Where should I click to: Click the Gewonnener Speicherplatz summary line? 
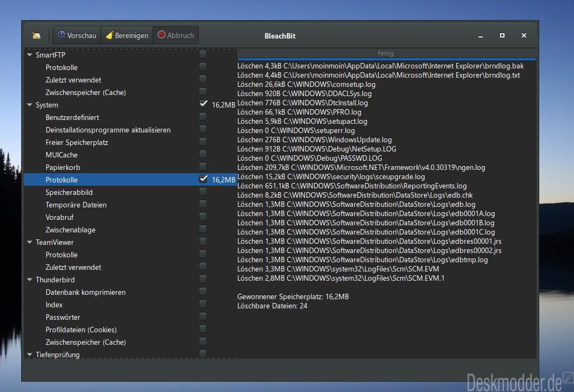click(x=293, y=297)
